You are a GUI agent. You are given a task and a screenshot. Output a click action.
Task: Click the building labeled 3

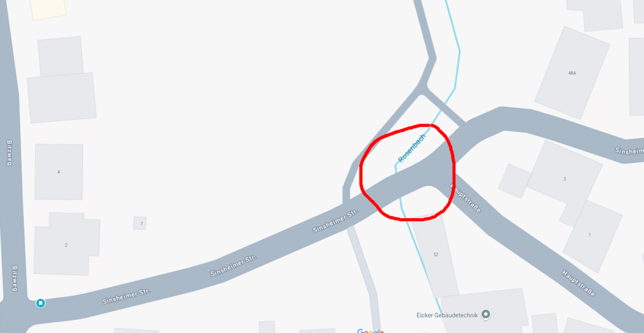coord(565,179)
